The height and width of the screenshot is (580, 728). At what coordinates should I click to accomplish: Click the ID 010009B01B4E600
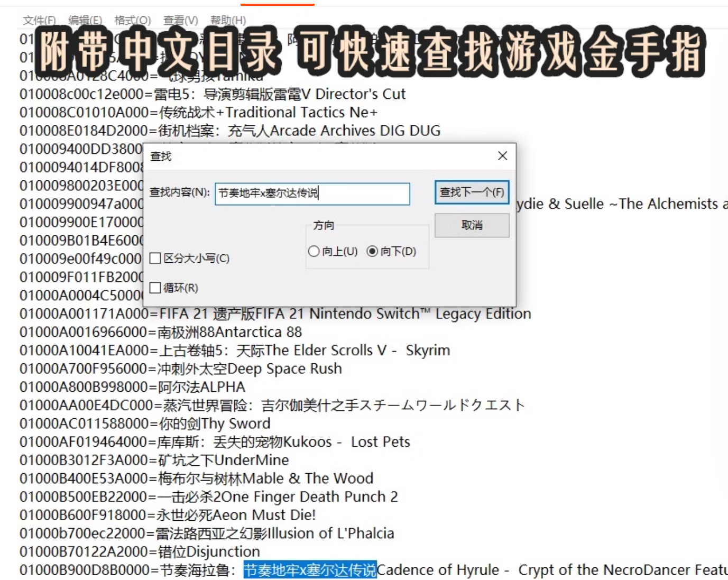coord(81,241)
